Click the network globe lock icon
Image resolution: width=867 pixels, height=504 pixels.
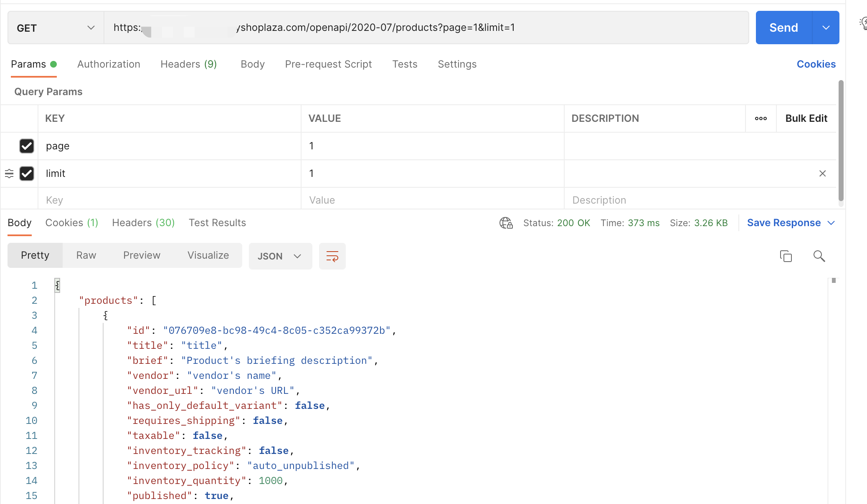[x=506, y=223]
